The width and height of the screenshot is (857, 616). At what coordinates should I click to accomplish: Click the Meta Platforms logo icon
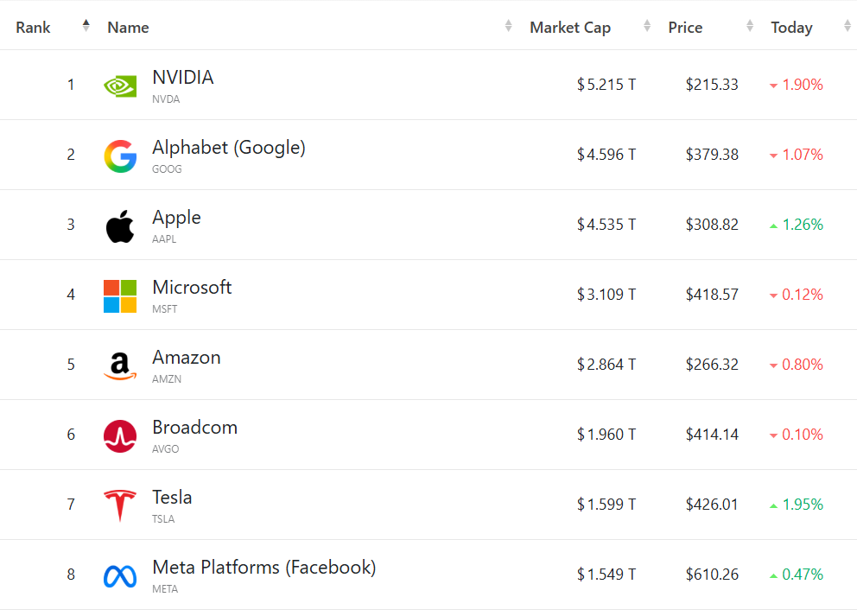coord(120,576)
